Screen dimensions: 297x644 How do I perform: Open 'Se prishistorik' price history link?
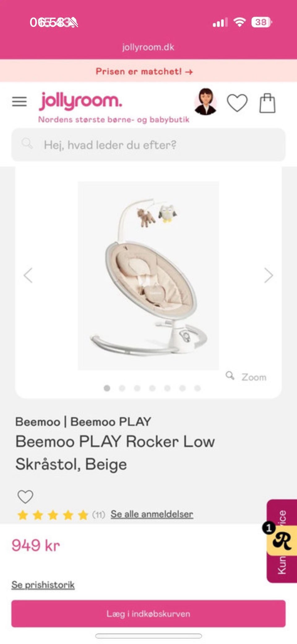(43, 585)
